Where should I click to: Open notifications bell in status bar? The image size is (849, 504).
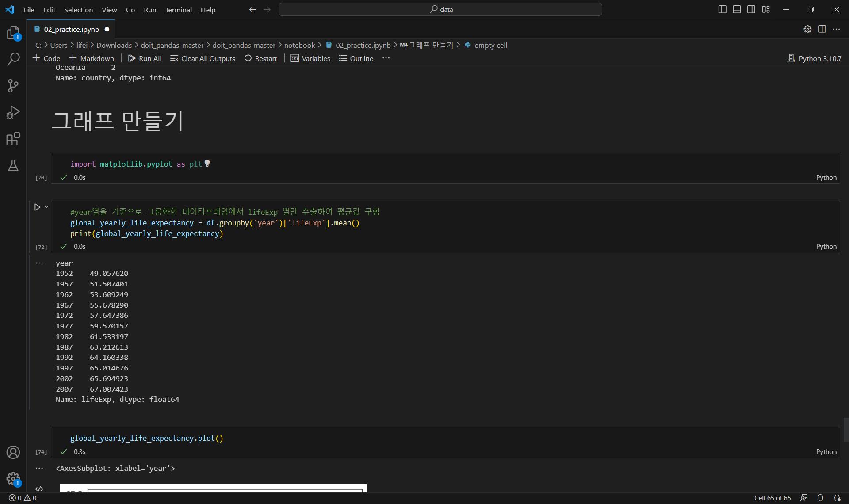point(820,498)
